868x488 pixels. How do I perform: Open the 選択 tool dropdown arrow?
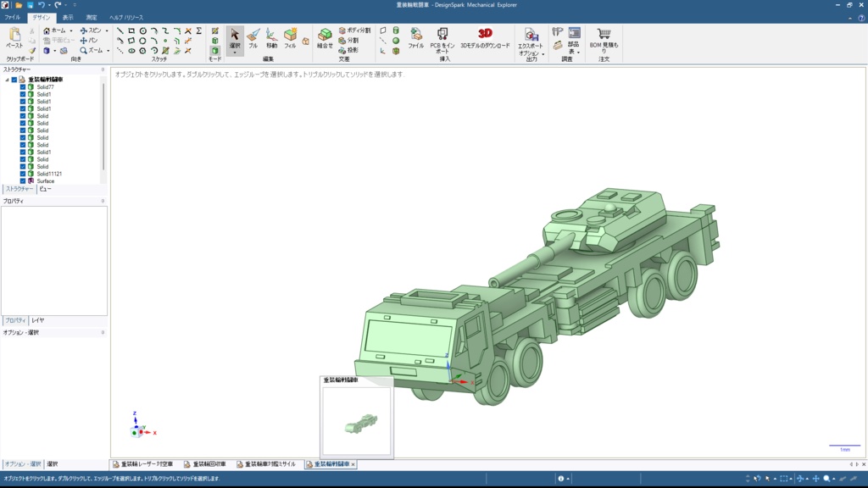point(235,52)
